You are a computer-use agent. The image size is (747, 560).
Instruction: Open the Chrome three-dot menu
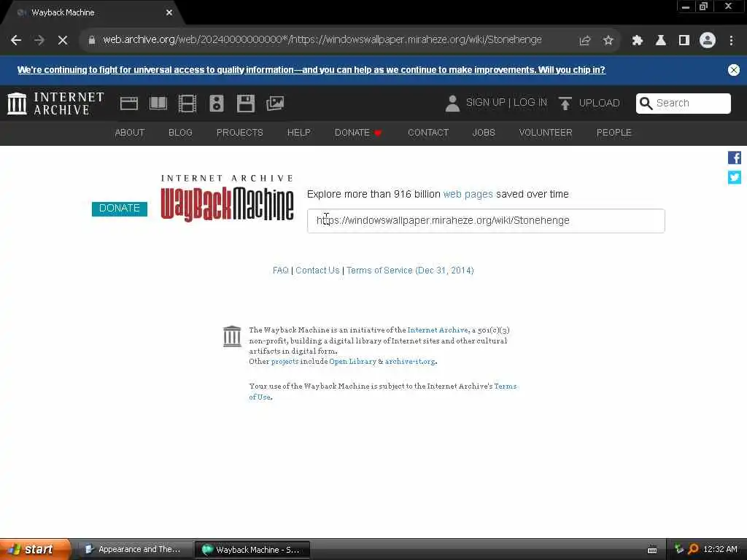click(731, 41)
